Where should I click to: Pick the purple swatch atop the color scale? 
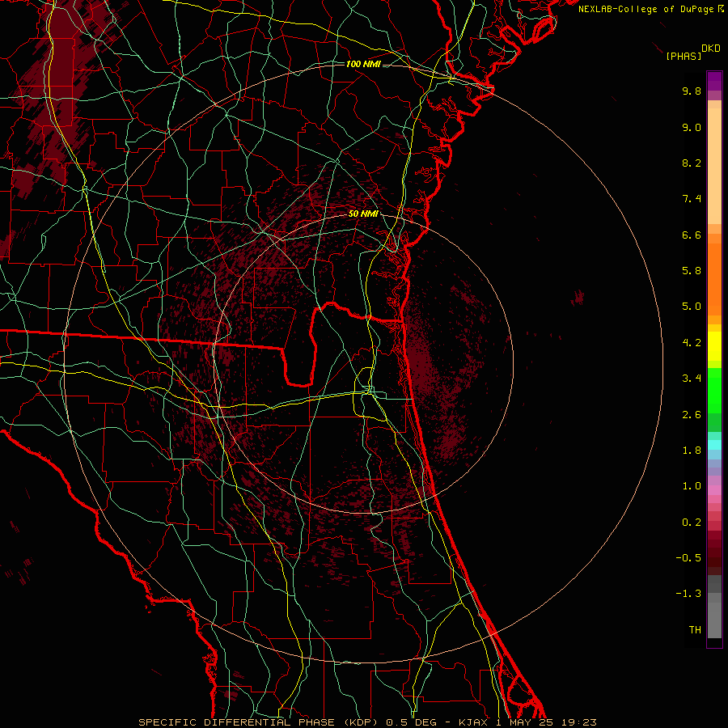point(714,81)
